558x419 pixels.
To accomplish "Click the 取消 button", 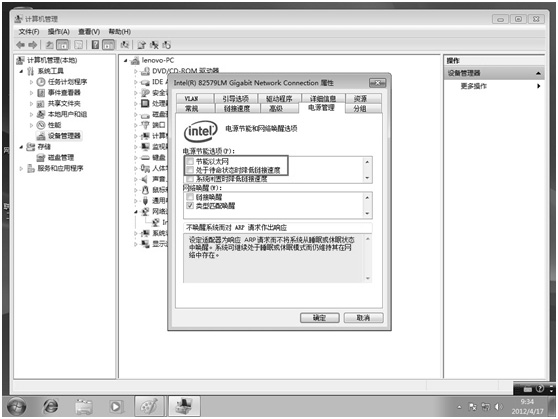I will [x=363, y=318].
